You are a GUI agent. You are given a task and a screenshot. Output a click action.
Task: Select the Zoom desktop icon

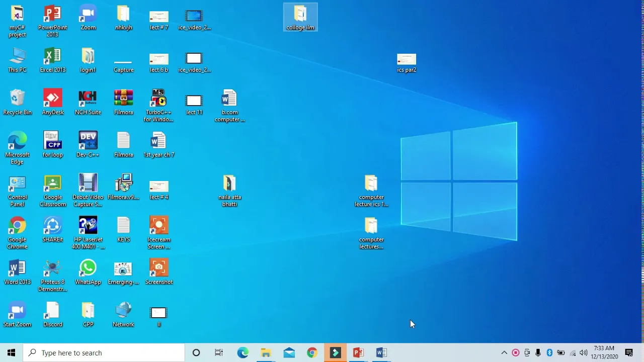[88, 18]
